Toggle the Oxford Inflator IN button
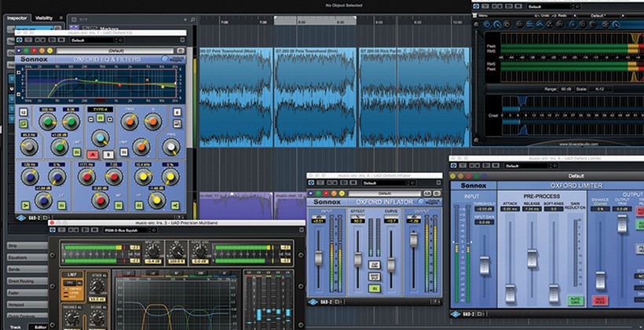 (374, 288)
